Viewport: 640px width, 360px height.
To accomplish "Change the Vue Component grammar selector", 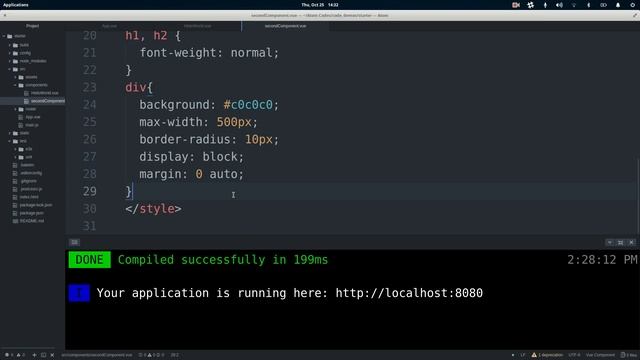I will [x=600, y=355].
